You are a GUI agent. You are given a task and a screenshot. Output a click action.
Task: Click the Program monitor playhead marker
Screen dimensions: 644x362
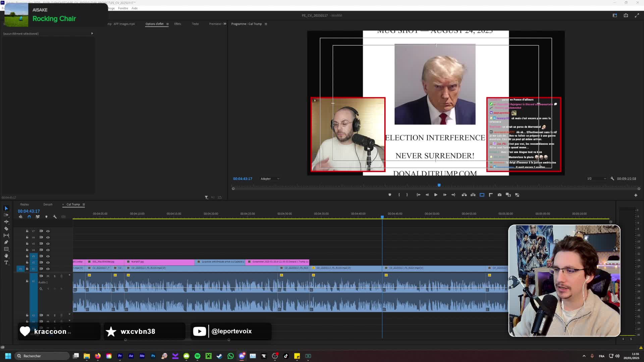[439, 185]
